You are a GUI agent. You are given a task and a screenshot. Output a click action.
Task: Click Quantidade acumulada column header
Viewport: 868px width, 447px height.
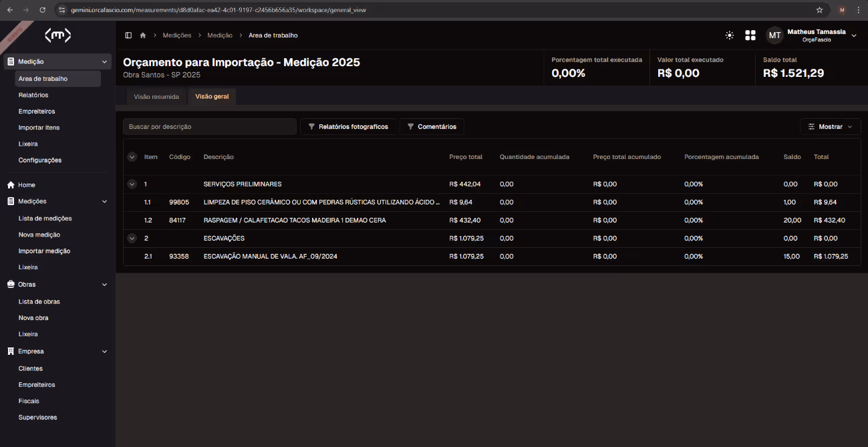(535, 157)
